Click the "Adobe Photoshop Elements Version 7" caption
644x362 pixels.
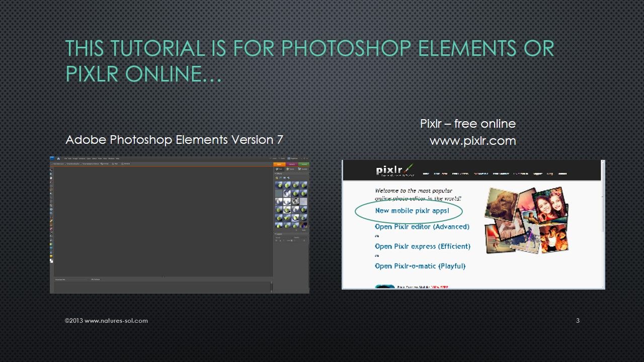[x=175, y=140]
